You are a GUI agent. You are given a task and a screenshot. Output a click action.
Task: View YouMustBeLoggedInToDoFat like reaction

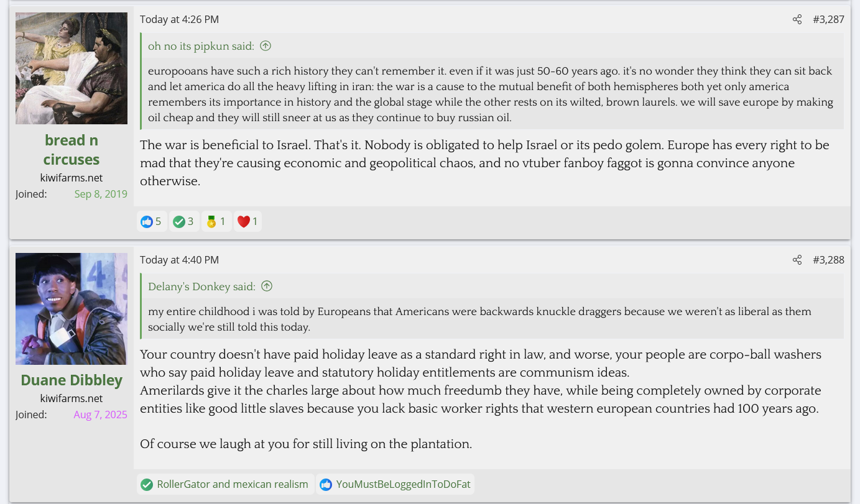pos(403,484)
